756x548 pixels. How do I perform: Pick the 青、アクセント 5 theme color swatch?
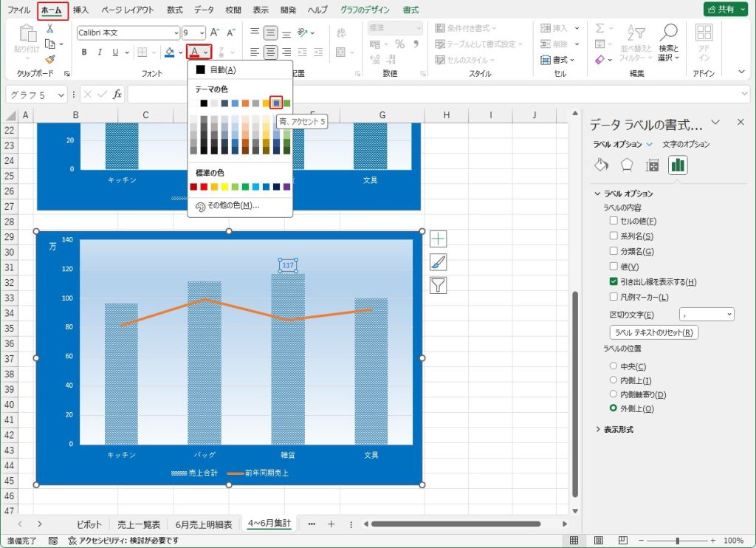(276, 103)
